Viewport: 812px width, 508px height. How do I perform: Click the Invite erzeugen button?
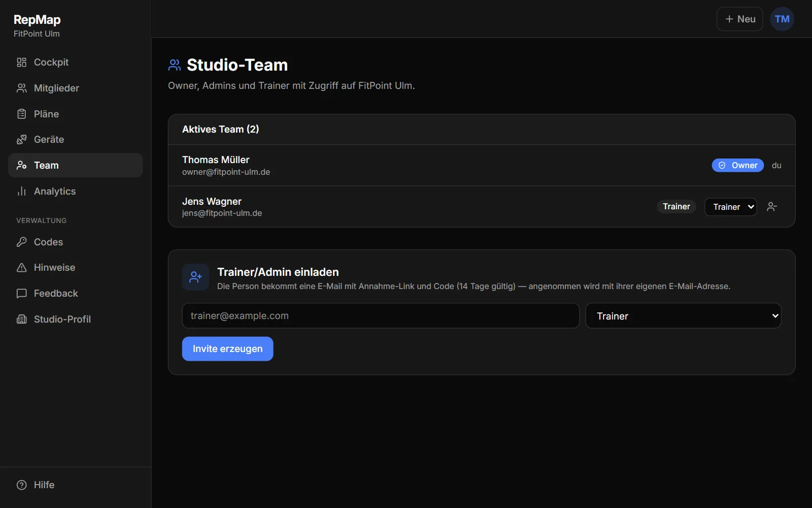(227, 349)
